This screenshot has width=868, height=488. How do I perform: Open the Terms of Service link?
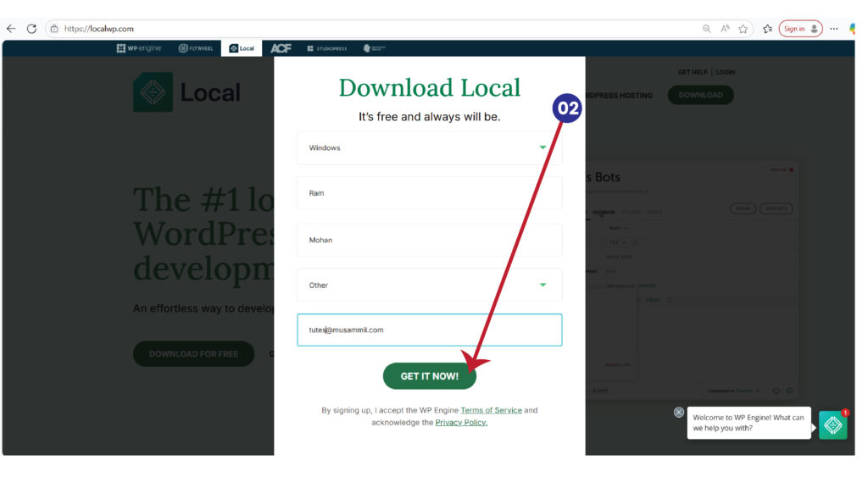491,410
